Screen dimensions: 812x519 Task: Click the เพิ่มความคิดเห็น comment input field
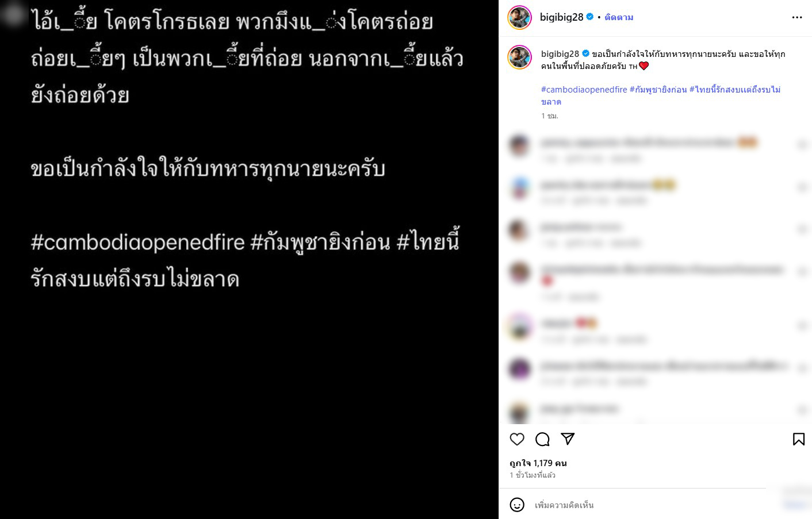pos(650,505)
